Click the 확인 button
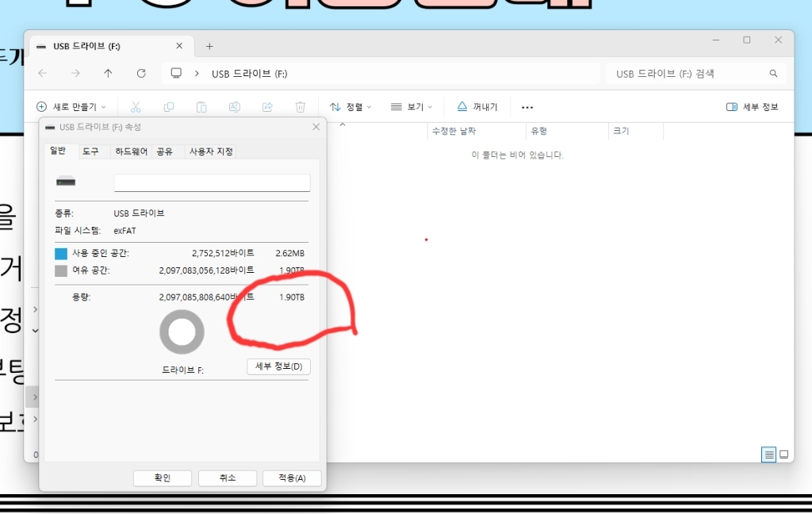This screenshot has width=812, height=514. tap(163, 478)
